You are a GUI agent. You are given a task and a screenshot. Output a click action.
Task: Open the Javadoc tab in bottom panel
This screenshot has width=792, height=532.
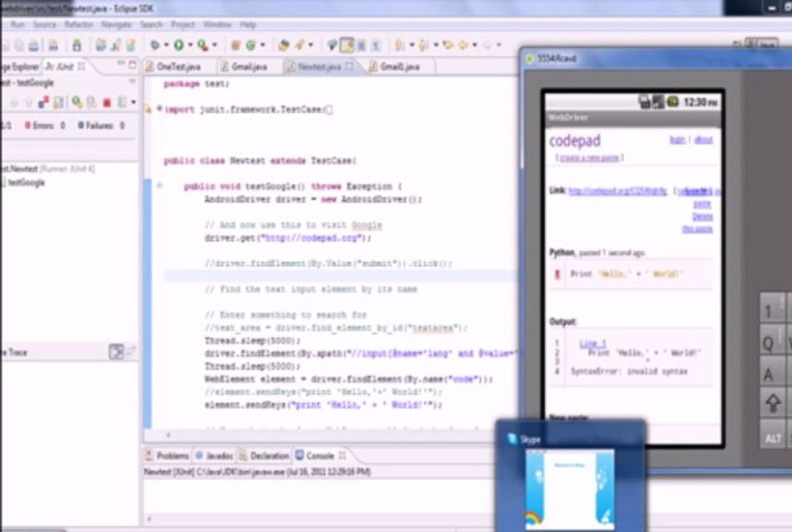(x=215, y=456)
